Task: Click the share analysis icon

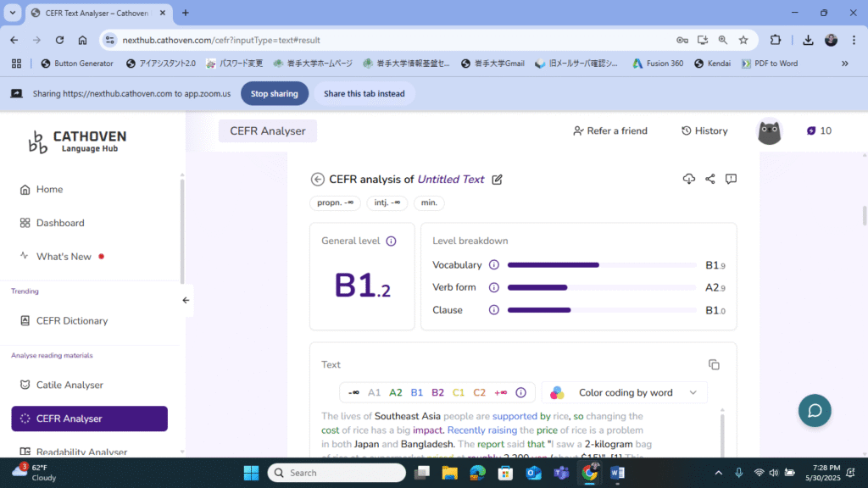Action: tap(710, 179)
